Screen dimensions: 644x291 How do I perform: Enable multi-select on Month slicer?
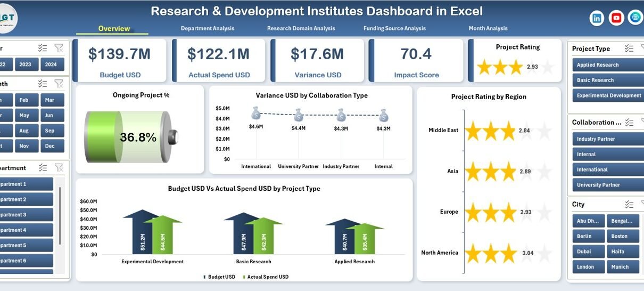(x=43, y=84)
